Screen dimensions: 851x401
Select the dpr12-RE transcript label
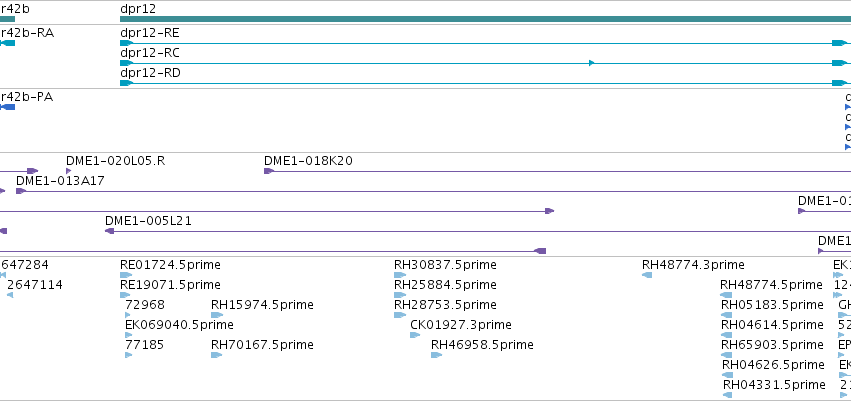150,34
